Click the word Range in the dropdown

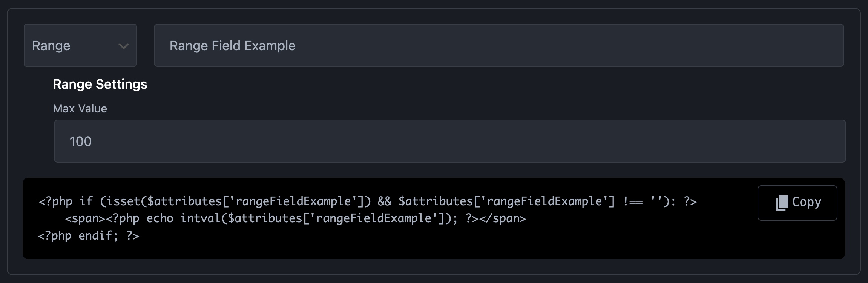point(51,46)
